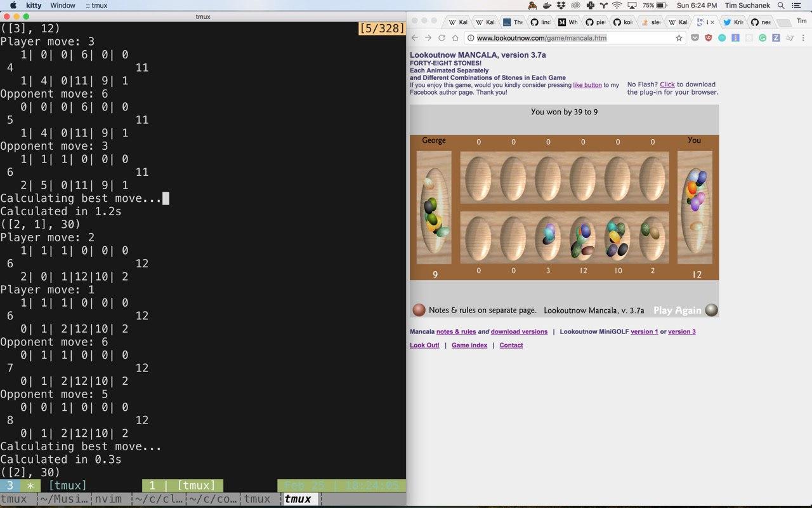The height and width of the screenshot is (508, 812).
Task: Switch to the GitHub 'koi' browser tab
Action: point(623,22)
